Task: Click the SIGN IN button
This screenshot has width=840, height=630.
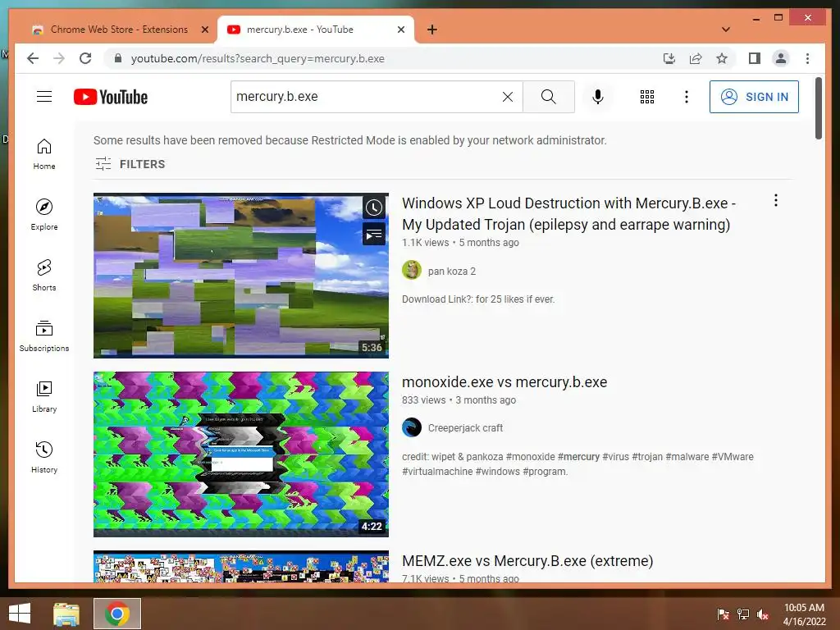Action: [x=754, y=97]
